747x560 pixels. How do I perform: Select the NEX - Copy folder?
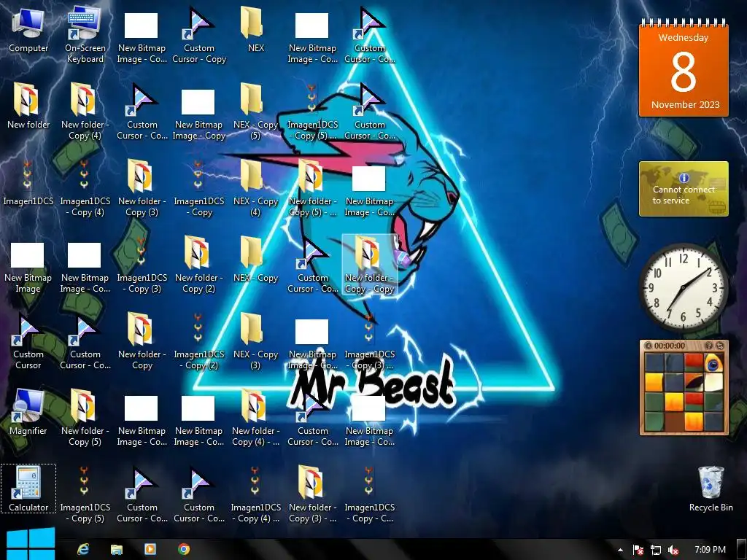click(255, 260)
